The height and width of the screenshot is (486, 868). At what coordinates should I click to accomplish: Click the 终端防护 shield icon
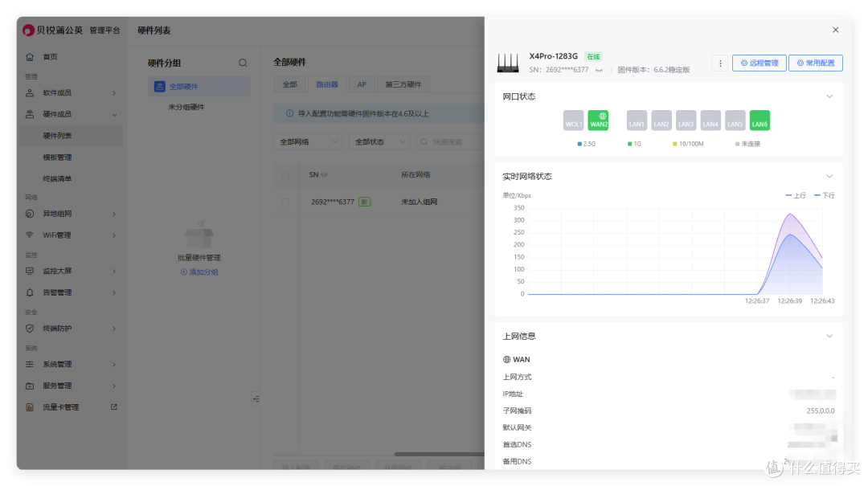30,329
